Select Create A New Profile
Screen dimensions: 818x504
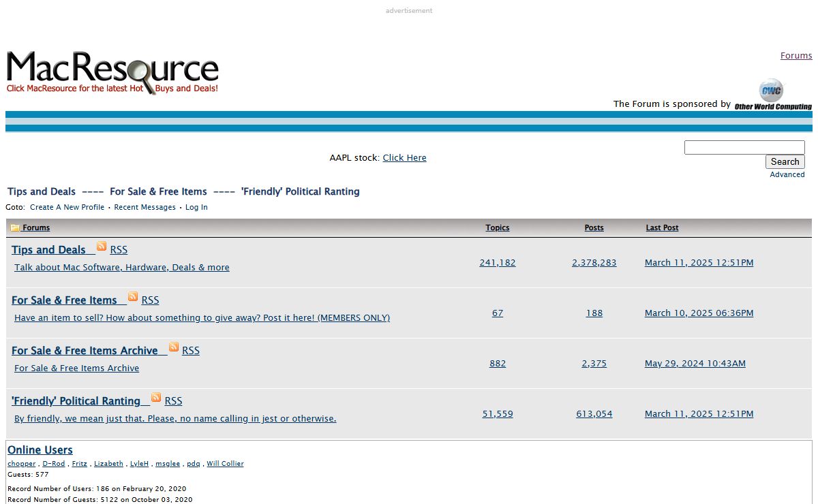pos(67,207)
